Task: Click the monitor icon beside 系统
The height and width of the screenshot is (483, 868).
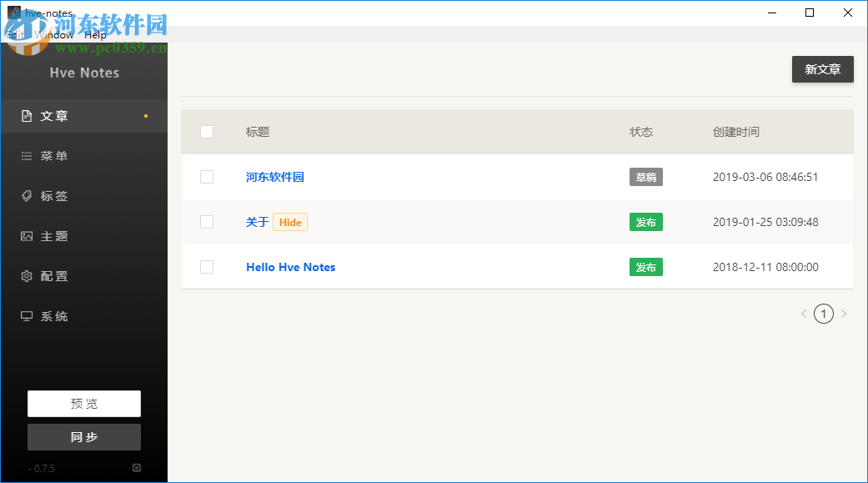Action: [27, 315]
